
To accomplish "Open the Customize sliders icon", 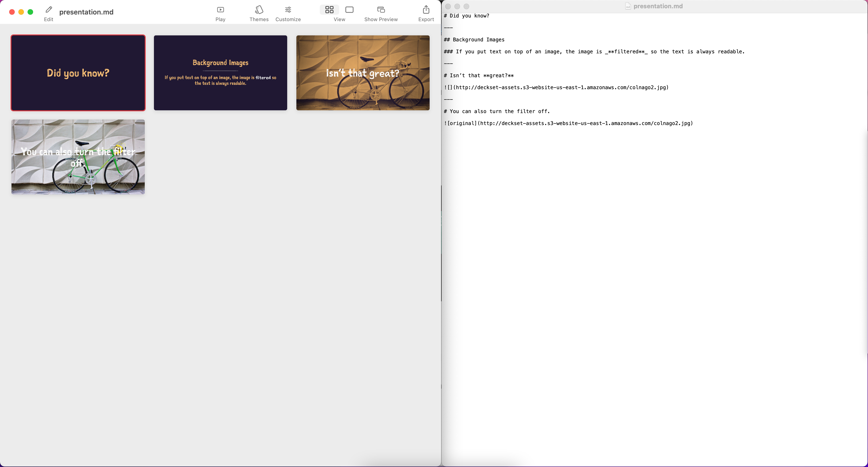I will (x=288, y=10).
